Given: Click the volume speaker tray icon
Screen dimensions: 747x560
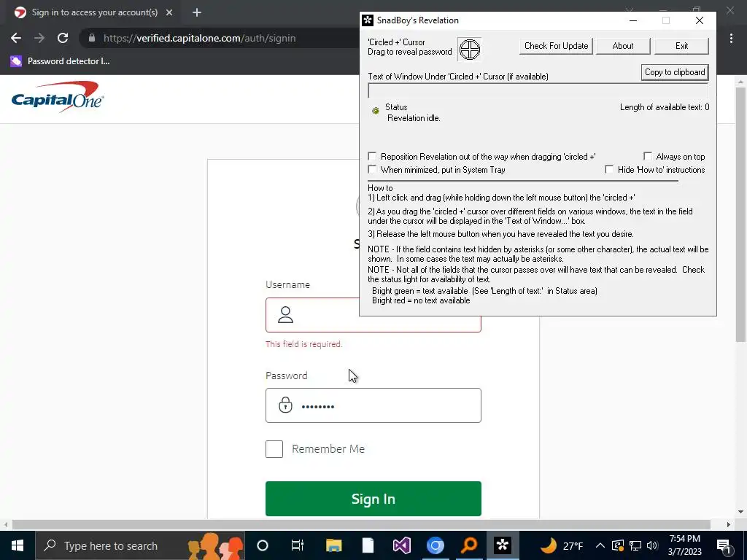Looking at the screenshot, I should click(x=652, y=545).
